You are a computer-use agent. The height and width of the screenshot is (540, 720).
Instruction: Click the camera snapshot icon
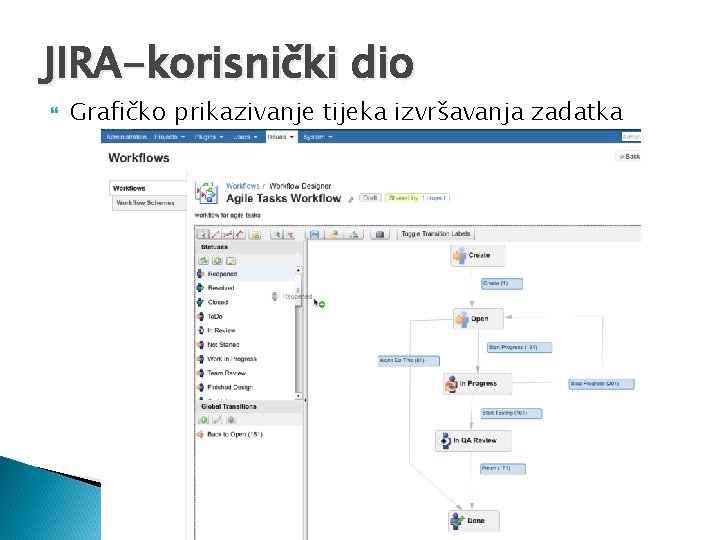(380, 234)
